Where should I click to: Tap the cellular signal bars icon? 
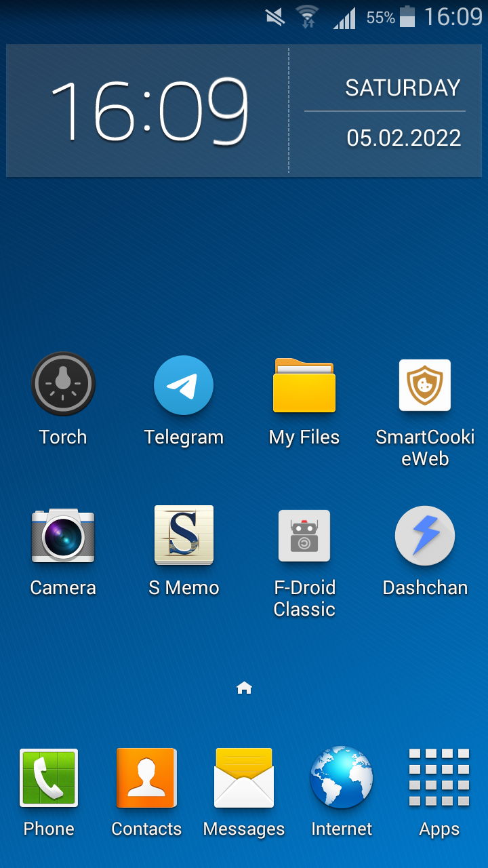344,18
